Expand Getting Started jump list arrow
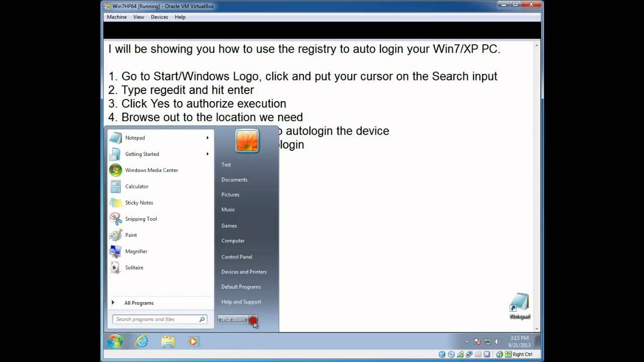This screenshot has width=644, height=362. point(207,154)
